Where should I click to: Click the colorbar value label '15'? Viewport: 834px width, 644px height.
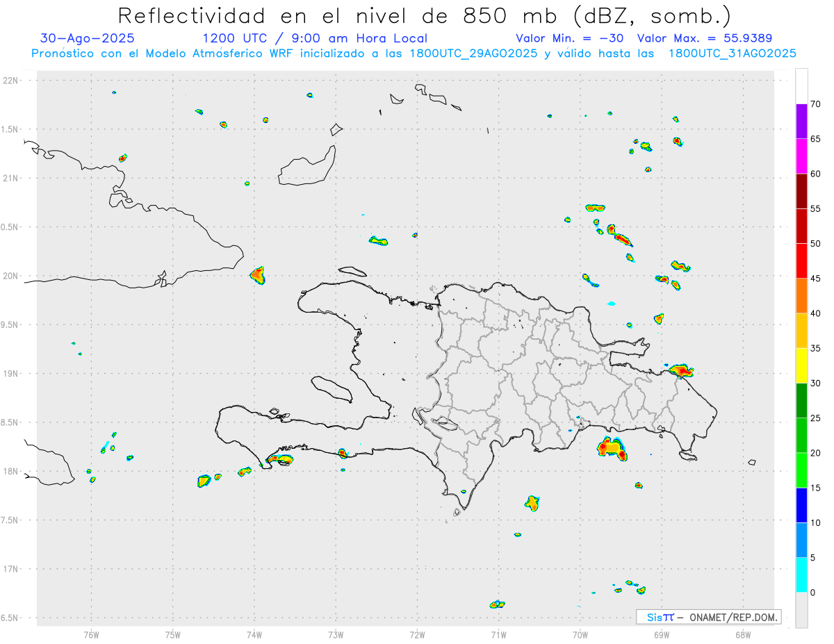coord(815,488)
